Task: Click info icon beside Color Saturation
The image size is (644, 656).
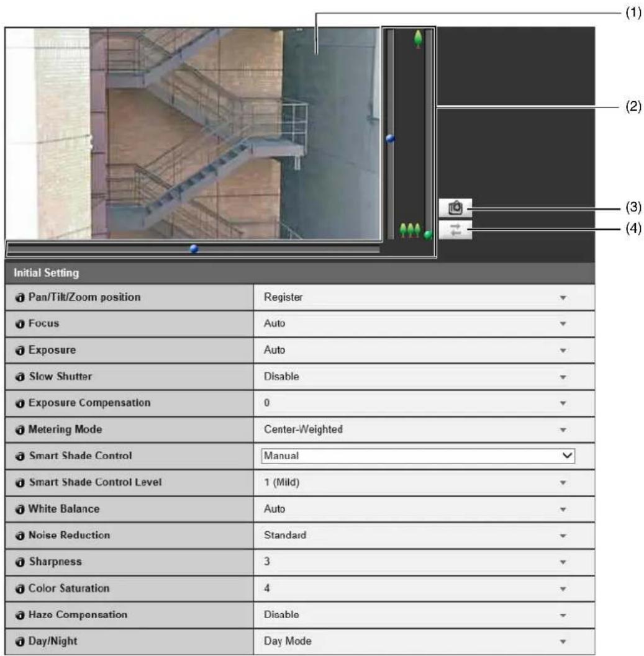Action: [x=20, y=588]
